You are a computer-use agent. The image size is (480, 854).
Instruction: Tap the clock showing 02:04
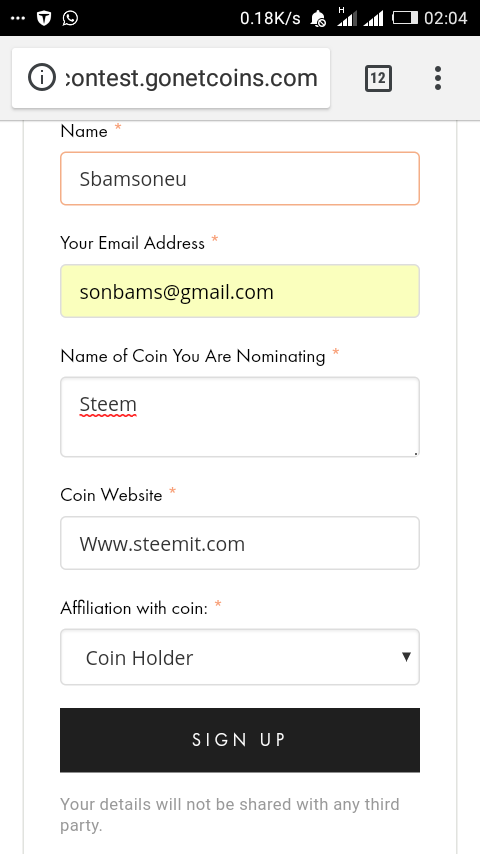point(446,18)
